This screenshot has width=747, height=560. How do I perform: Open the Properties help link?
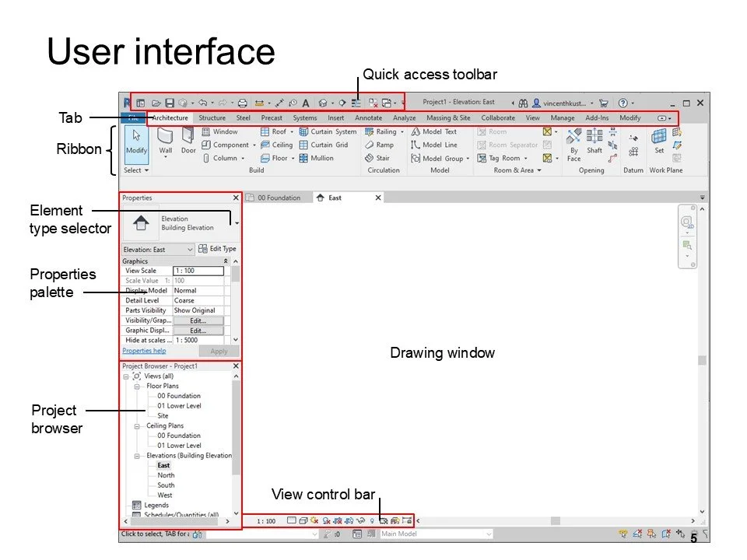click(x=144, y=351)
